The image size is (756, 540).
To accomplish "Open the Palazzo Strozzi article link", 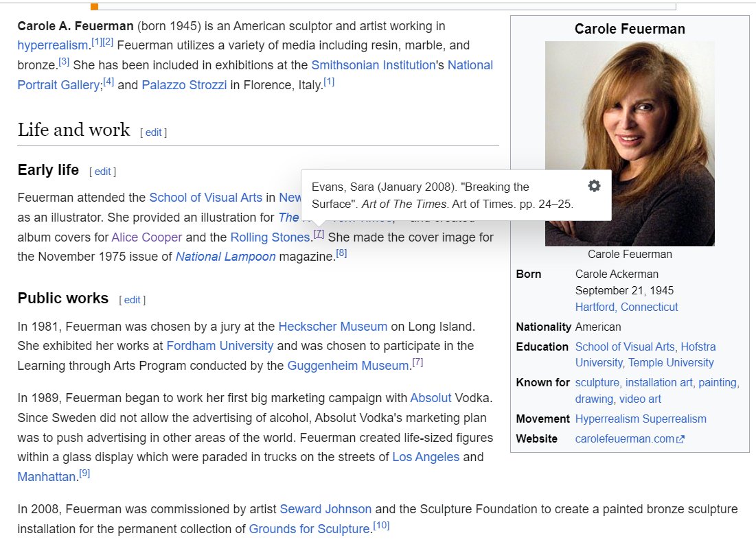I will click(x=184, y=85).
